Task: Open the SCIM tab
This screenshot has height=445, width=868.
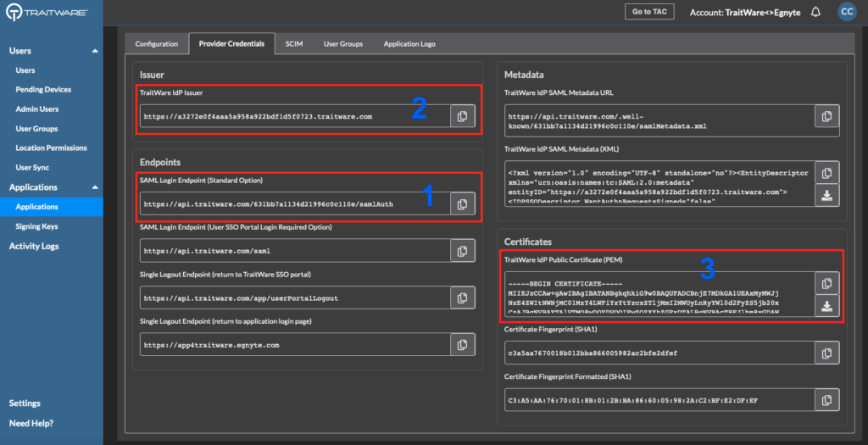Action: click(294, 44)
